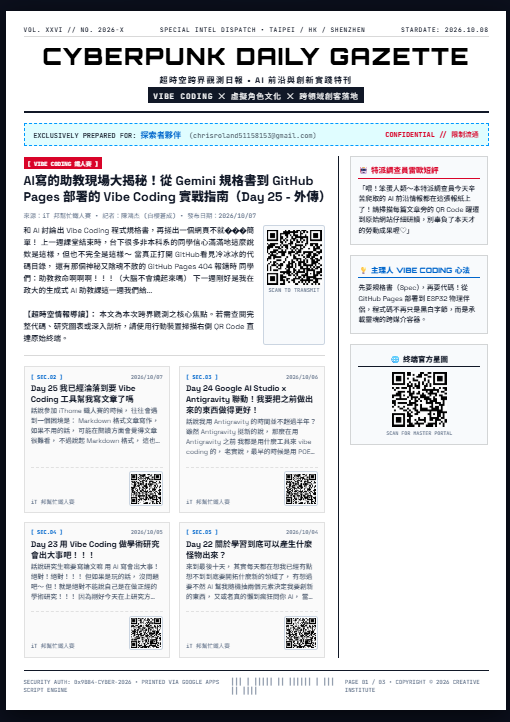Click the lightbulb icon beside VIBE CODING 心法
510x722 pixels.
pyautogui.click(x=363, y=270)
